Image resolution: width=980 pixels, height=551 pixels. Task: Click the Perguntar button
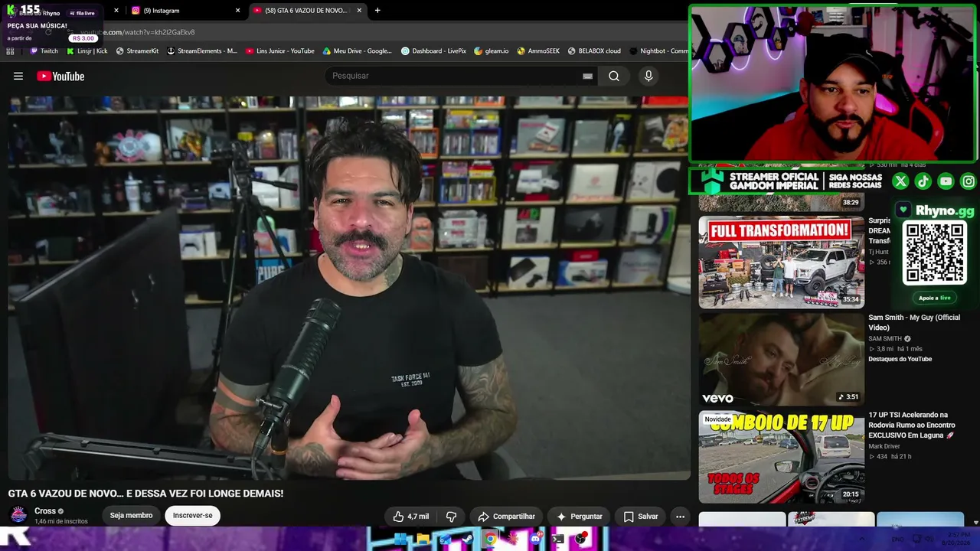pyautogui.click(x=579, y=517)
